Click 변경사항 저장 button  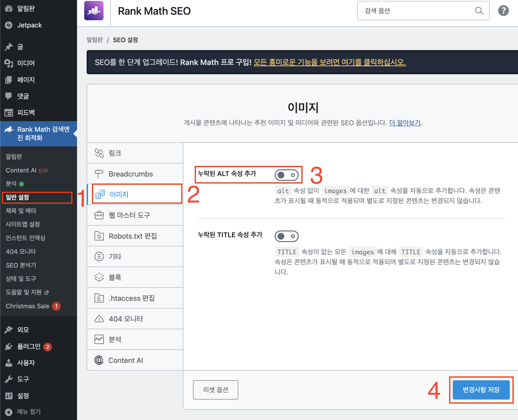click(x=481, y=390)
